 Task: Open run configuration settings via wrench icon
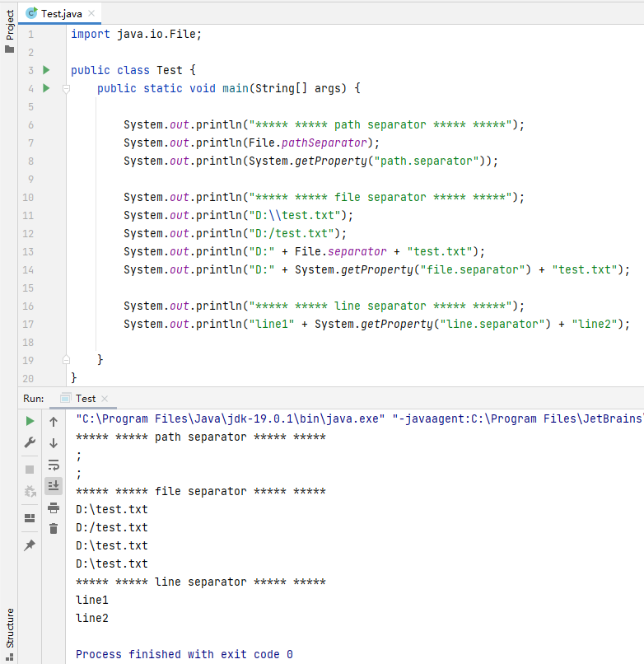(x=30, y=442)
